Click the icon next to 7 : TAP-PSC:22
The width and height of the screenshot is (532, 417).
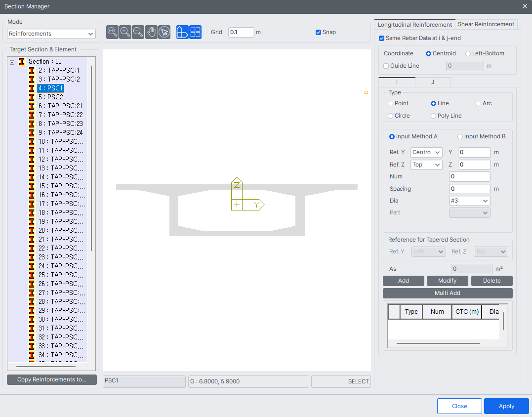pyautogui.click(x=32, y=115)
